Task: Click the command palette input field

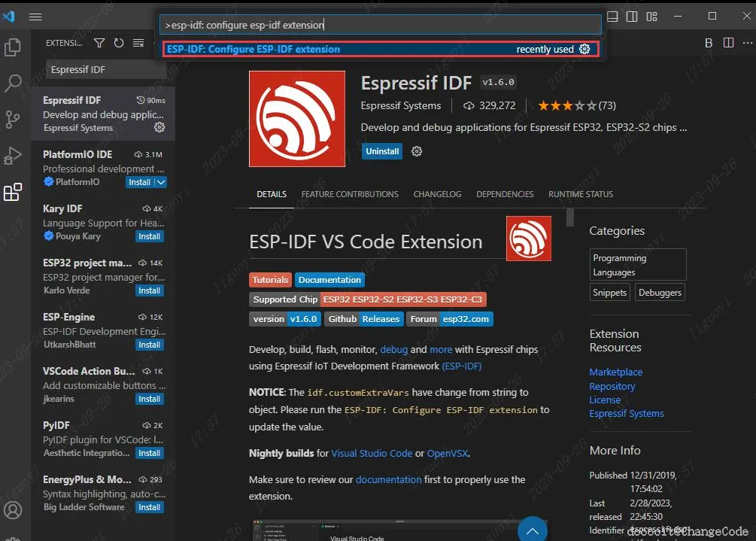Action: [x=381, y=25]
